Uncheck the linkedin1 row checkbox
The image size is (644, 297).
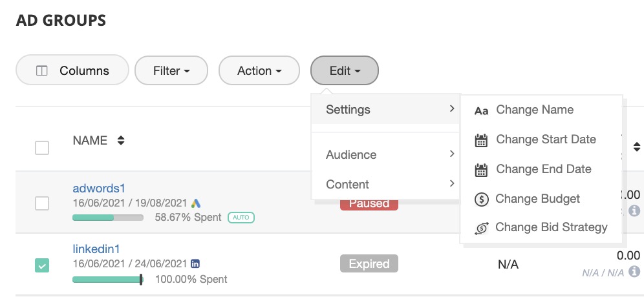tap(42, 265)
